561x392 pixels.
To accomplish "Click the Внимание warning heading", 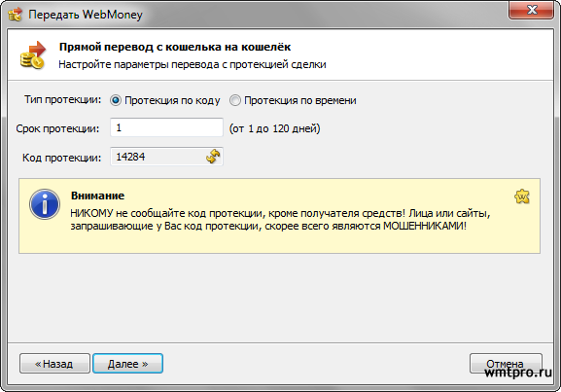I will tap(97, 196).
